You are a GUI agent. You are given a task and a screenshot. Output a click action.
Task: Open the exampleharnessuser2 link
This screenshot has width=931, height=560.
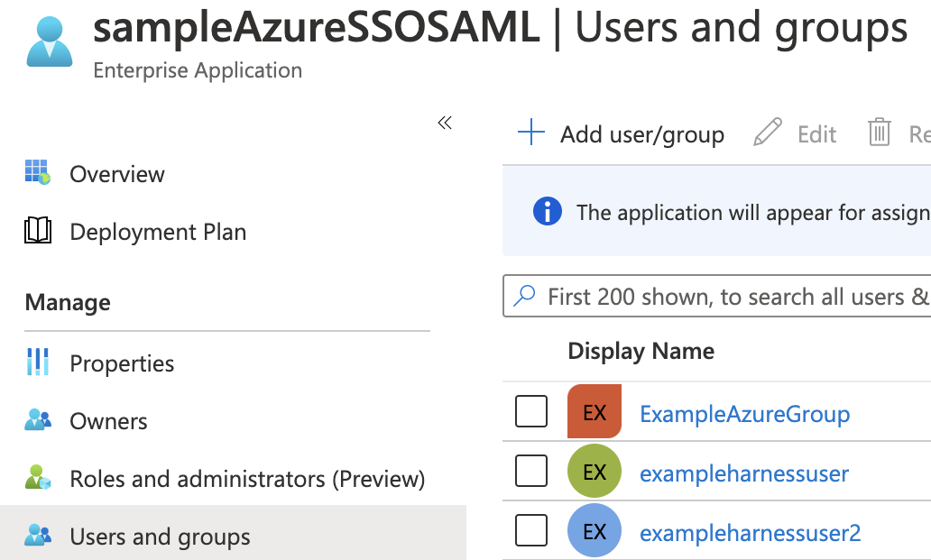click(750, 533)
